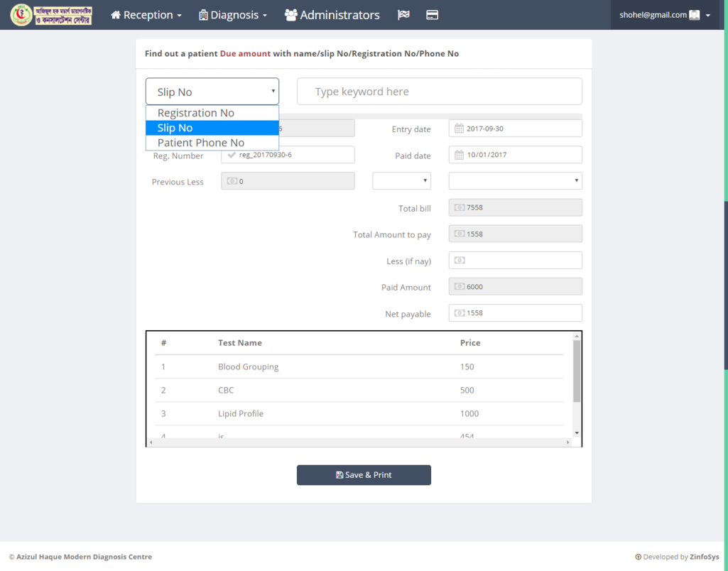The height and width of the screenshot is (571, 728).
Task: Go to Administrators page
Action: [x=332, y=15]
